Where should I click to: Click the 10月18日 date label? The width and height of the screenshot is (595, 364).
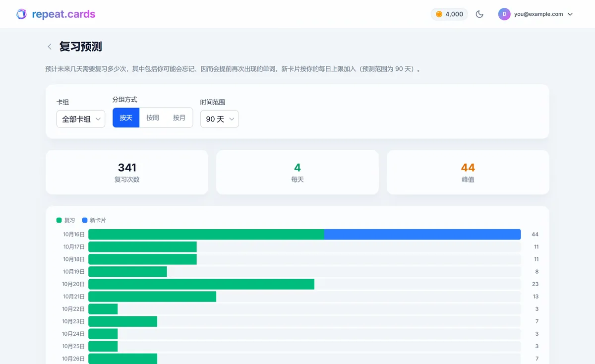[74, 259]
